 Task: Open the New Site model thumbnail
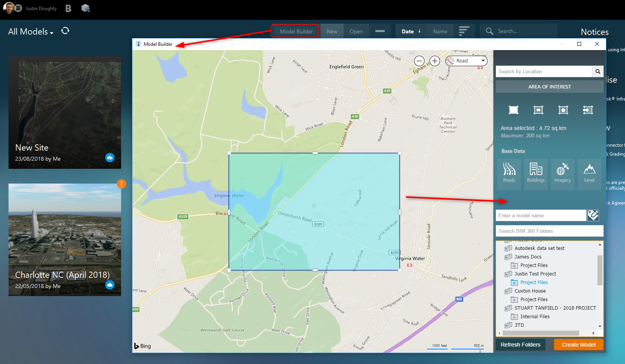point(65,113)
